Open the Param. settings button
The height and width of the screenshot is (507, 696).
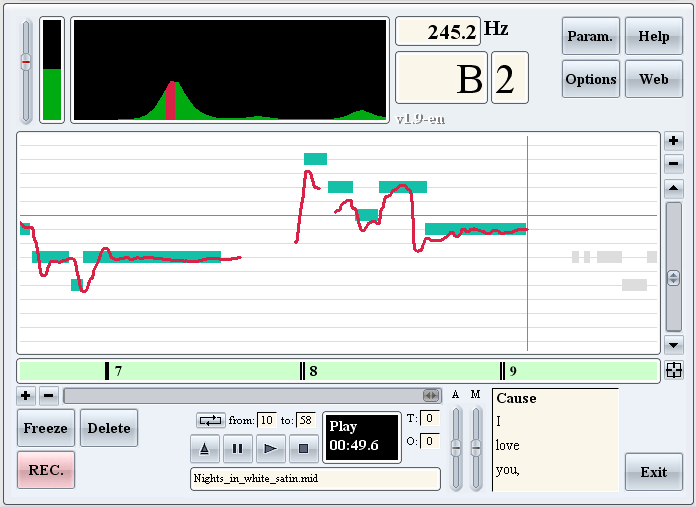590,36
